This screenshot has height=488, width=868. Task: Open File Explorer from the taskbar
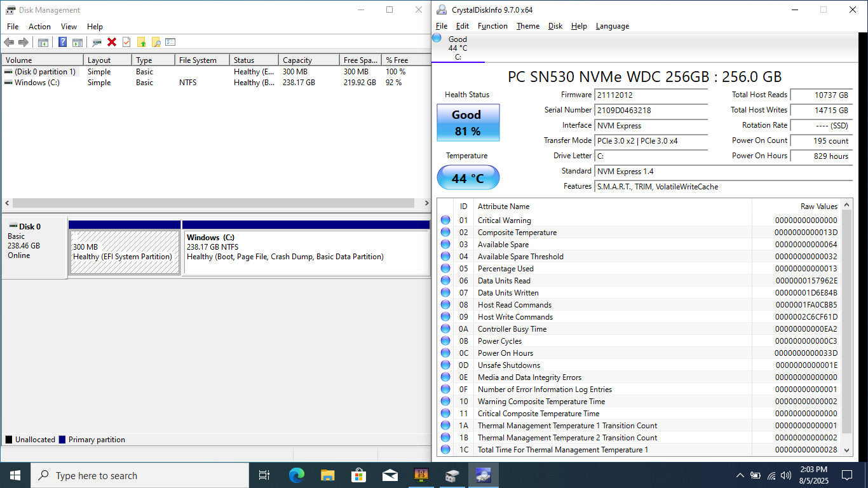328,475
